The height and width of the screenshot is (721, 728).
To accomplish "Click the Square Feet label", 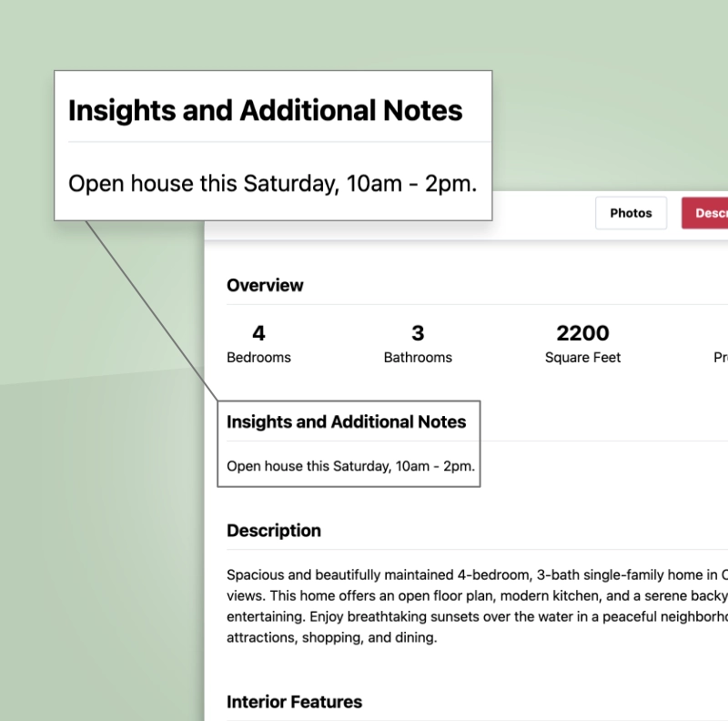I will 582,358.
